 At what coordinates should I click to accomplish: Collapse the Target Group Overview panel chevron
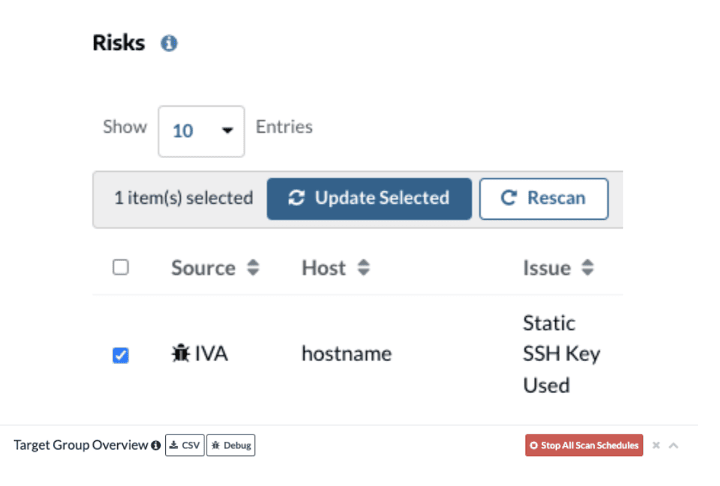coord(674,445)
